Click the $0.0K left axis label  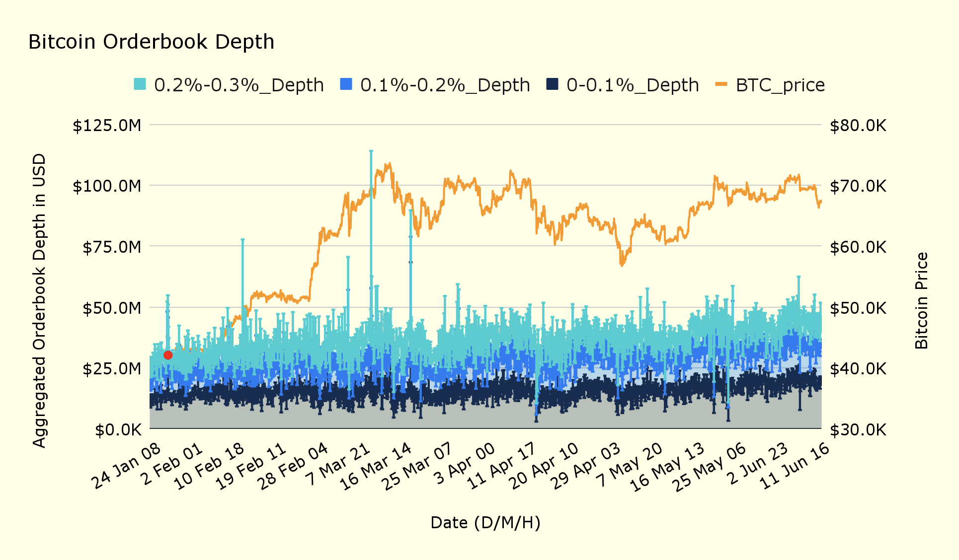coord(118,429)
